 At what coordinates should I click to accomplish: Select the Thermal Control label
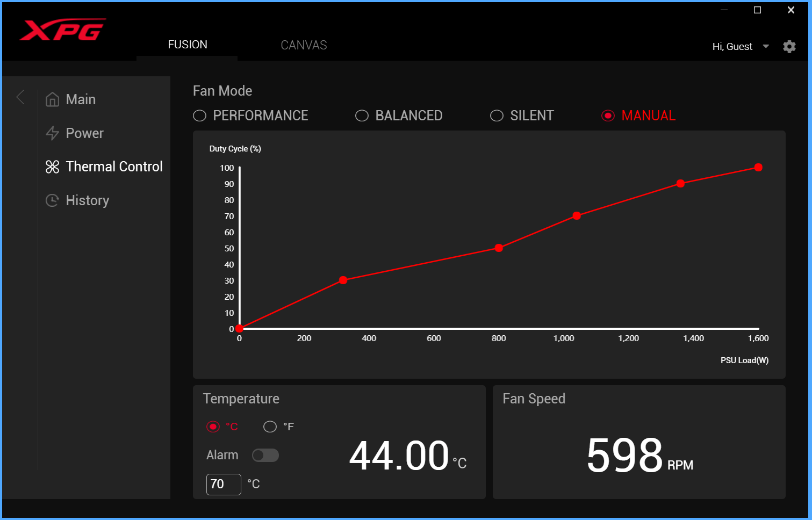click(x=114, y=167)
